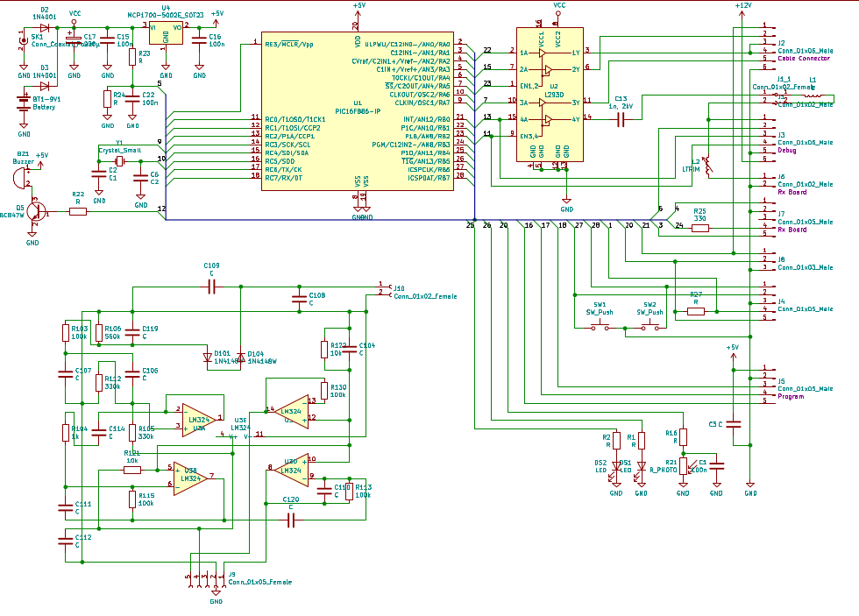
Task: Click the 'Conn_01x05_Female' text beside J9
Action: [259, 582]
